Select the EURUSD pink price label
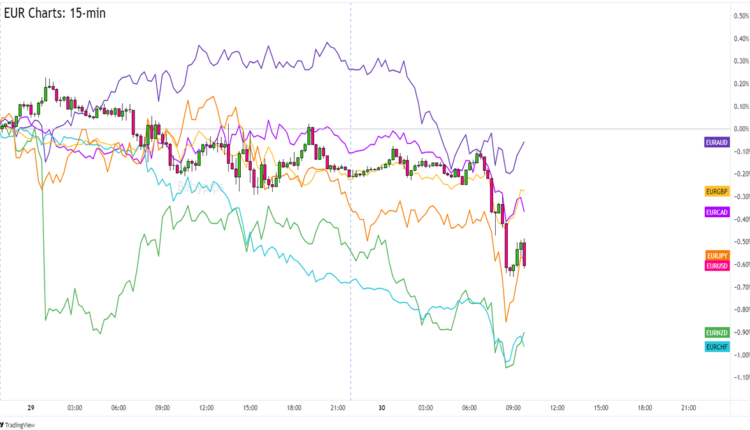The width and height of the screenshot is (750, 430). [716, 265]
